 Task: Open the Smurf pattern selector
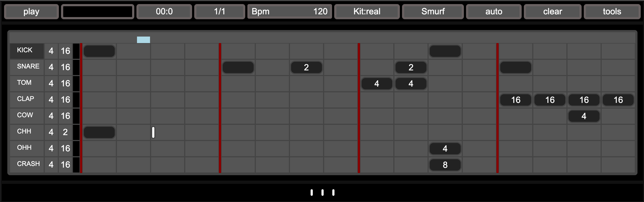coord(433,12)
